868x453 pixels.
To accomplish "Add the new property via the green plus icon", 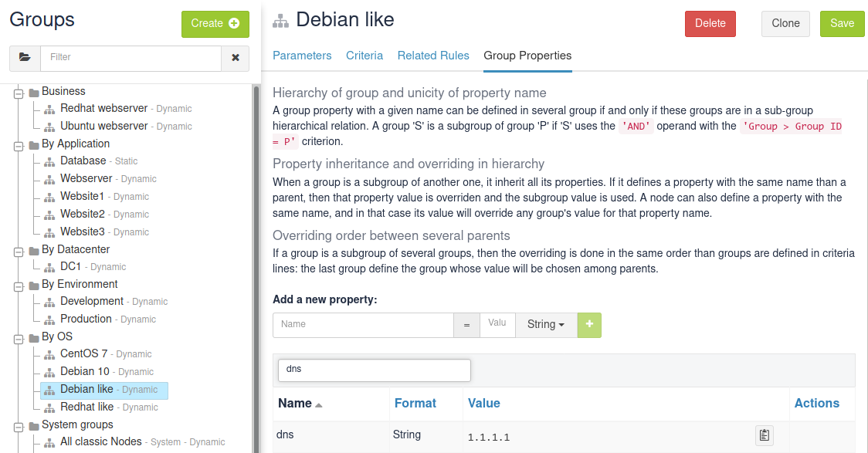I will (x=588, y=325).
